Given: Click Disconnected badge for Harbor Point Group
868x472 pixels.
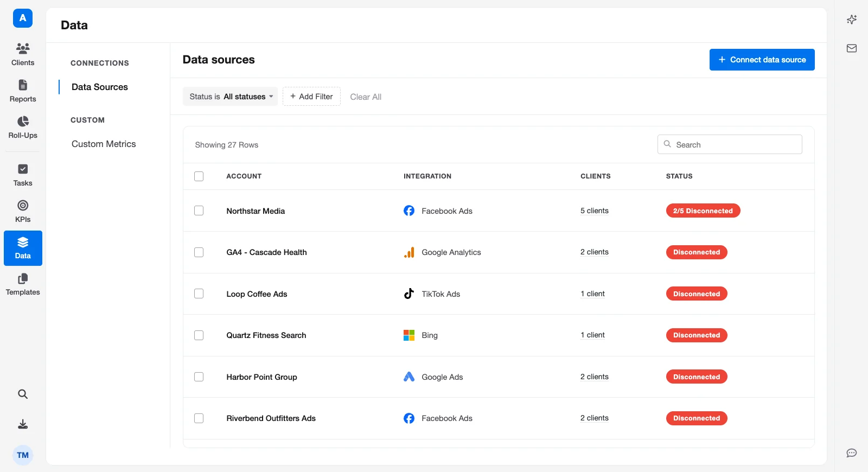Looking at the screenshot, I should 697,377.
